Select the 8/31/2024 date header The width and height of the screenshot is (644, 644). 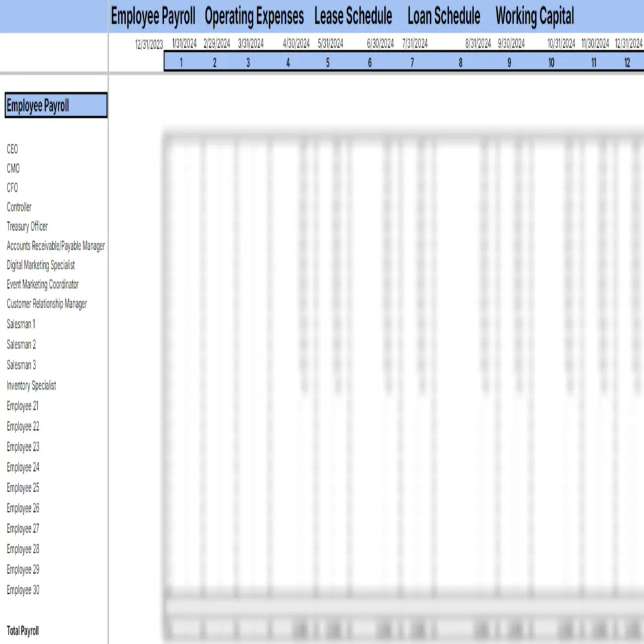coord(478,44)
